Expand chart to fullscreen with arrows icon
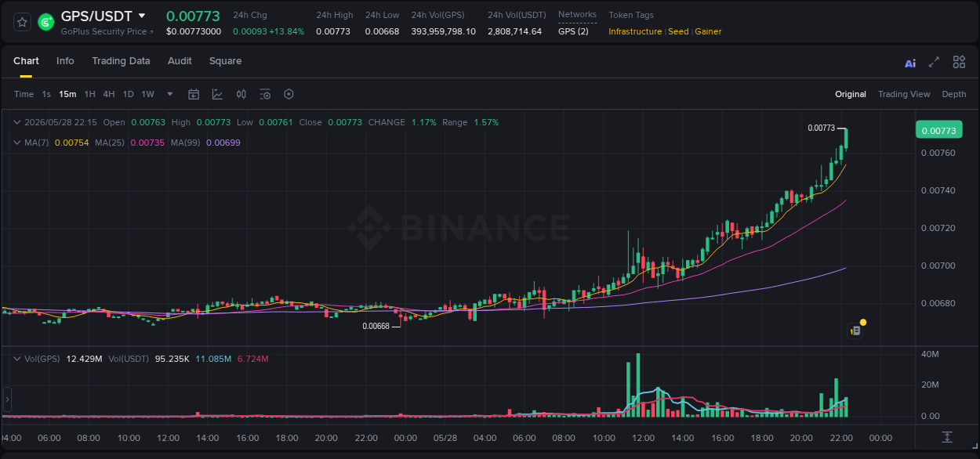 [934, 62]
